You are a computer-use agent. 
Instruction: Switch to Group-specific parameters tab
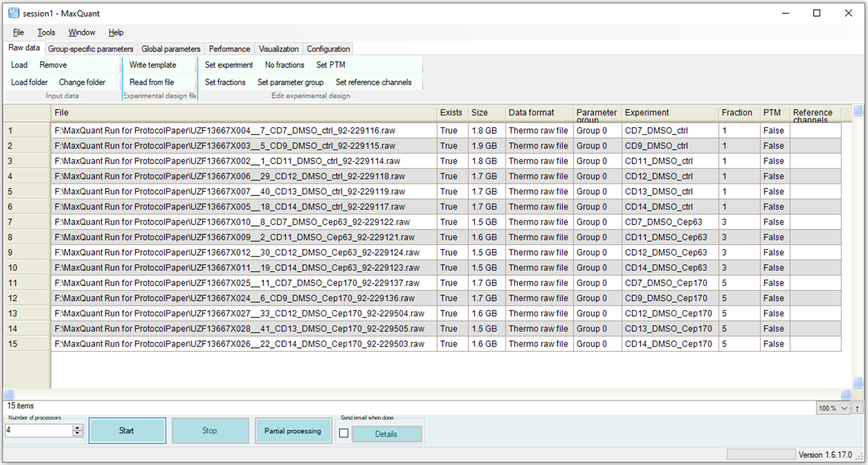(91, 49)
